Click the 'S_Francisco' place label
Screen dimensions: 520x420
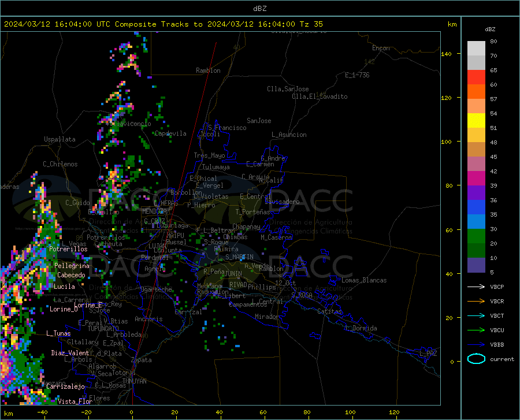point(227,128)
